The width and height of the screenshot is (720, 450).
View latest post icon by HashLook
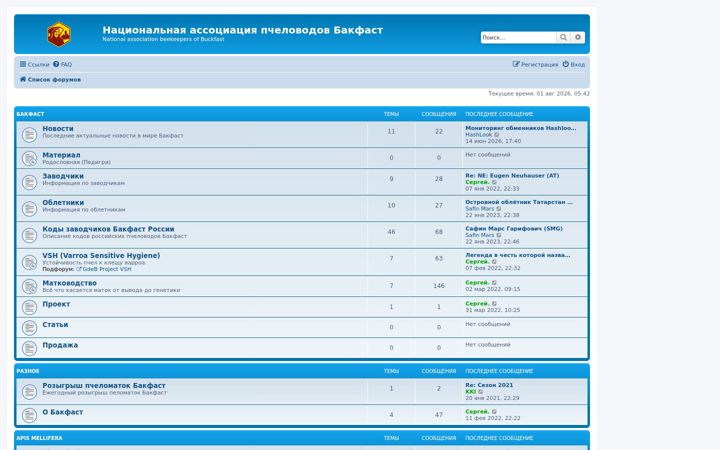click(496, 135)
